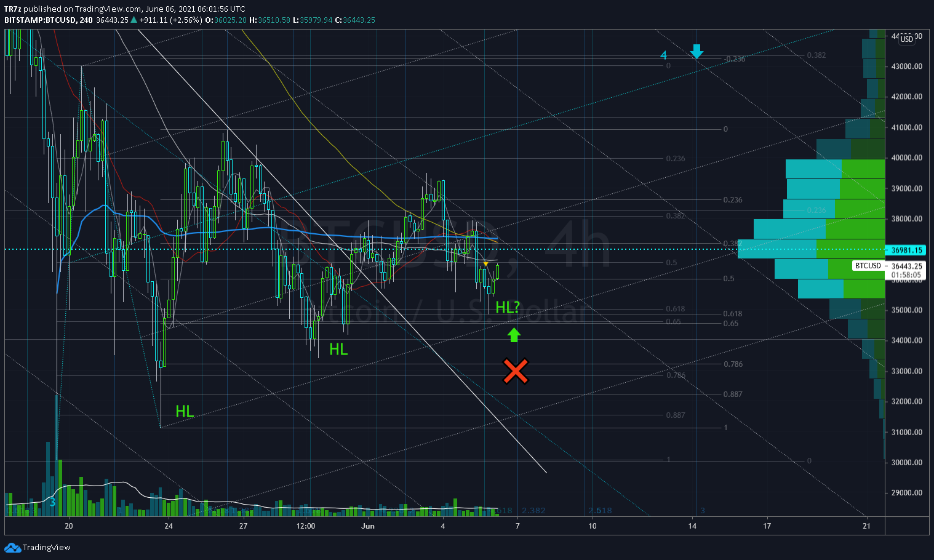
Task: Click the close value C:36443.25
Action: [355, 20]
